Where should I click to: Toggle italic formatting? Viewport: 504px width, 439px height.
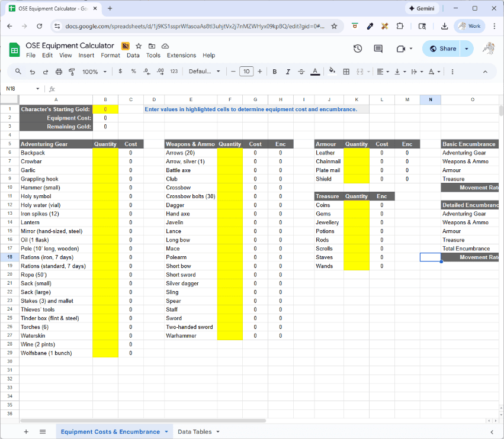[288, 72]
